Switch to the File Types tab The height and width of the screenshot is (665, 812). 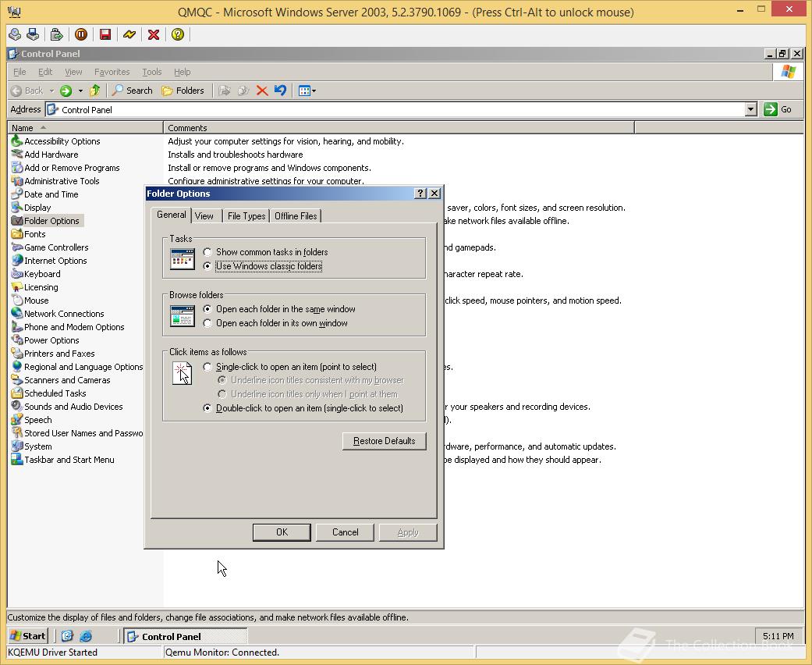click(x=246, y=216)
